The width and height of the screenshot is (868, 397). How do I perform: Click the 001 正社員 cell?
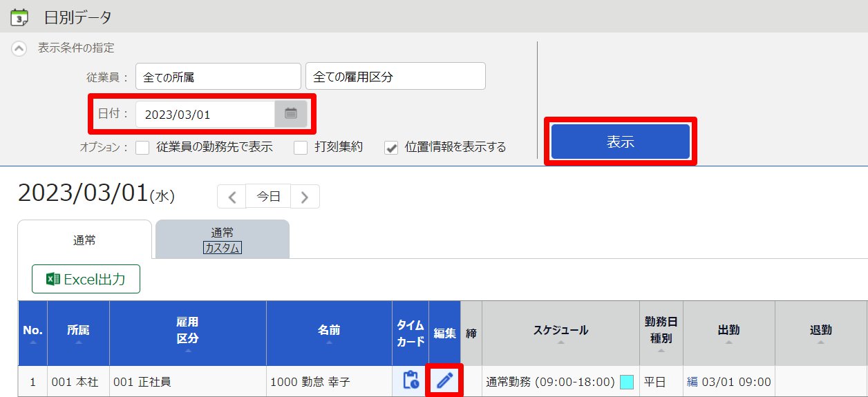187,382
